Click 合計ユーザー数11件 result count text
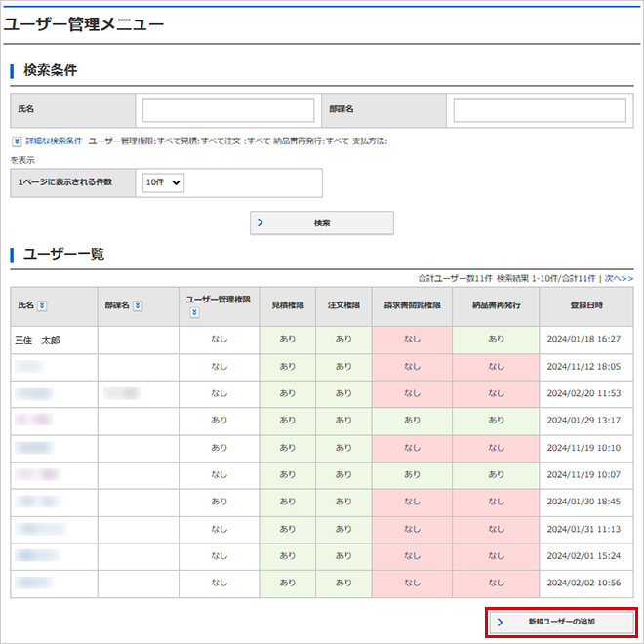Image resolution: width=644 pixels, height=644 pixels. 455,278
